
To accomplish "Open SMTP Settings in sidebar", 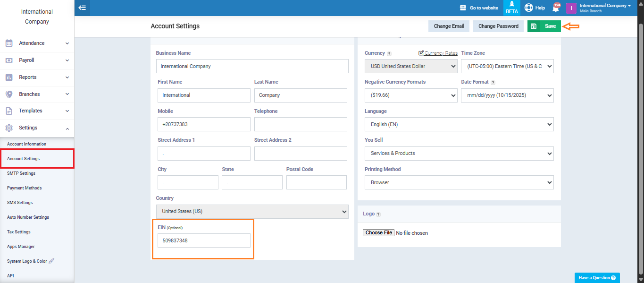I will [x=21, y=173].
